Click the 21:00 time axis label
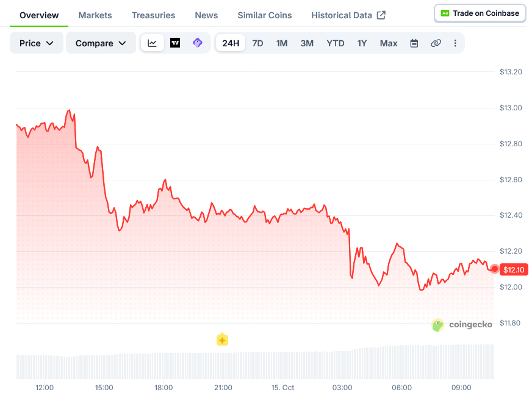 click(x=223, y=387)
